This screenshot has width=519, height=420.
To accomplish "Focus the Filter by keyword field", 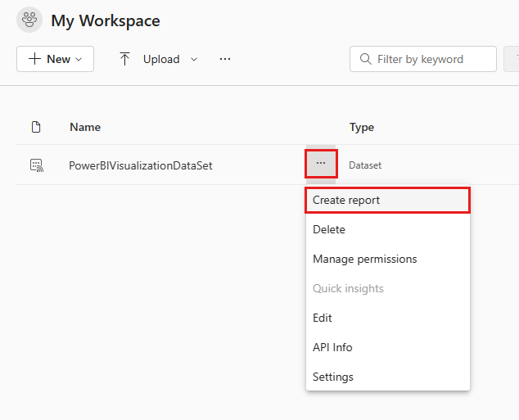I will (431, 59).
